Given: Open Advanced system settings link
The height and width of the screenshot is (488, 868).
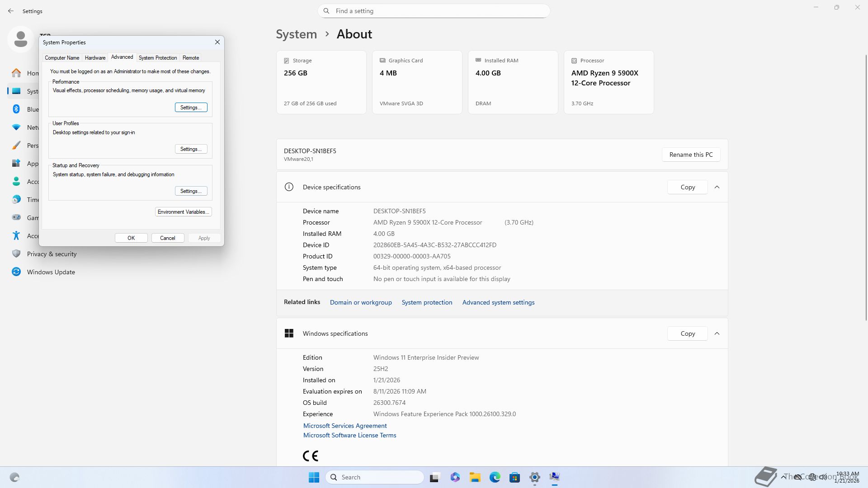Looking at the screenshot, I should click(x=498, y=302).
